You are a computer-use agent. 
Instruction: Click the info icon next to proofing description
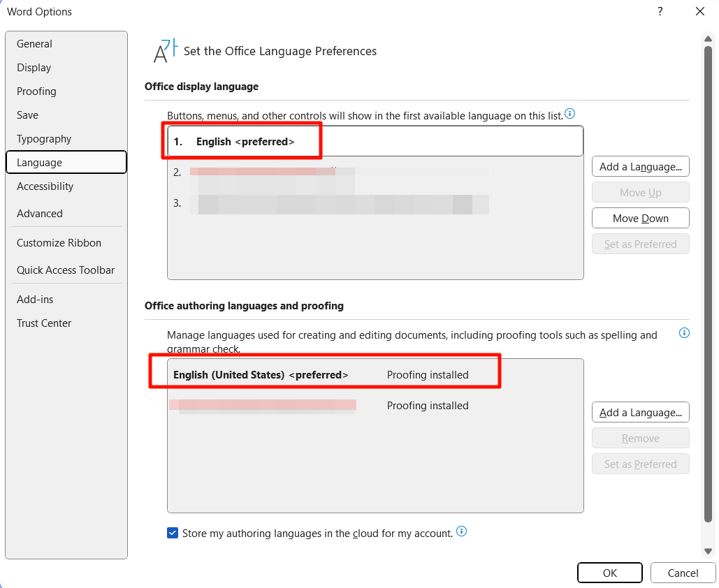(x=684, y=333)
